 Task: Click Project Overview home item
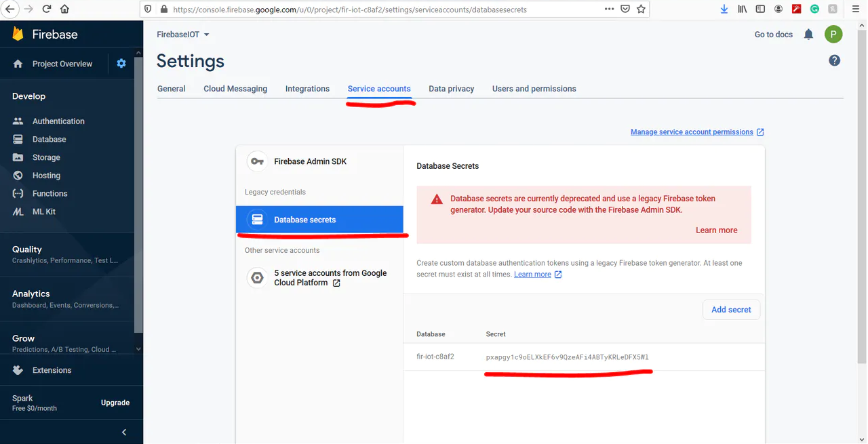(x=53, y=64)
